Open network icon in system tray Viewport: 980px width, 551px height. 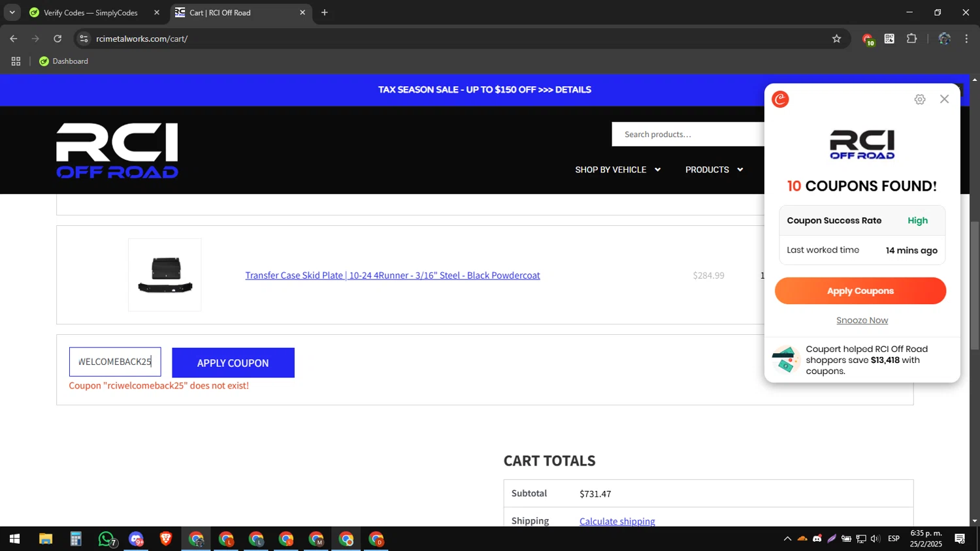tap(861, 539)
